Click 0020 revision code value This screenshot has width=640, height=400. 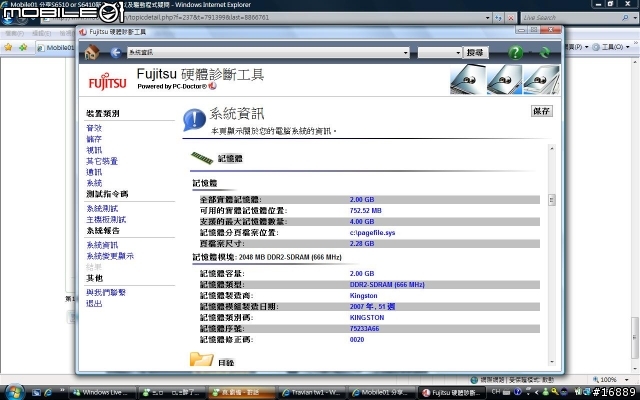click(x=357, y=340)
